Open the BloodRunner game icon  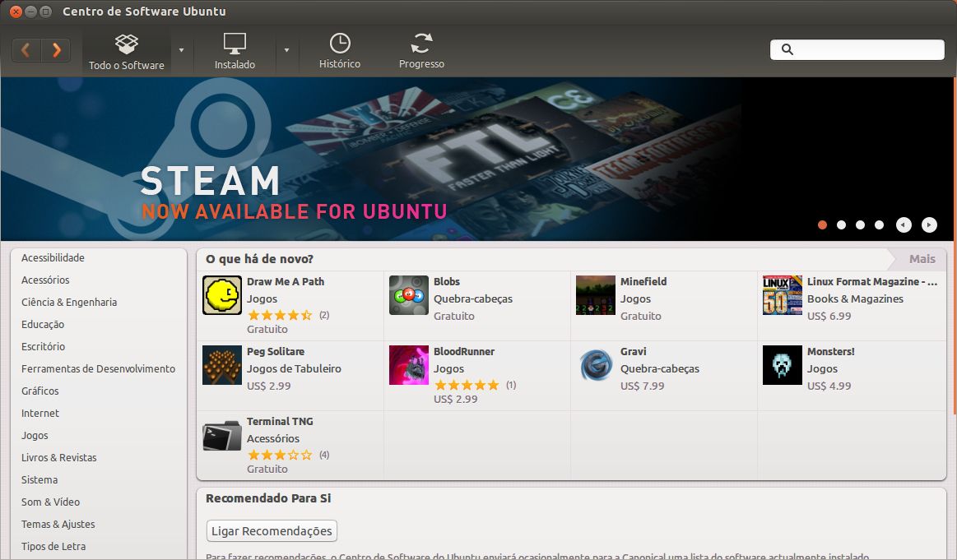(x=409, y=365)
